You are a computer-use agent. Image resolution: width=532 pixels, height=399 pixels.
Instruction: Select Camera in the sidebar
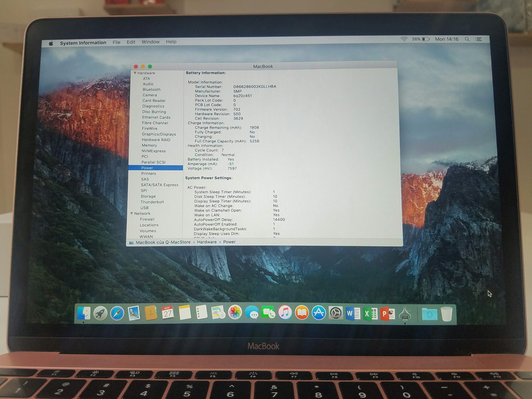click(x=150, y=95)
